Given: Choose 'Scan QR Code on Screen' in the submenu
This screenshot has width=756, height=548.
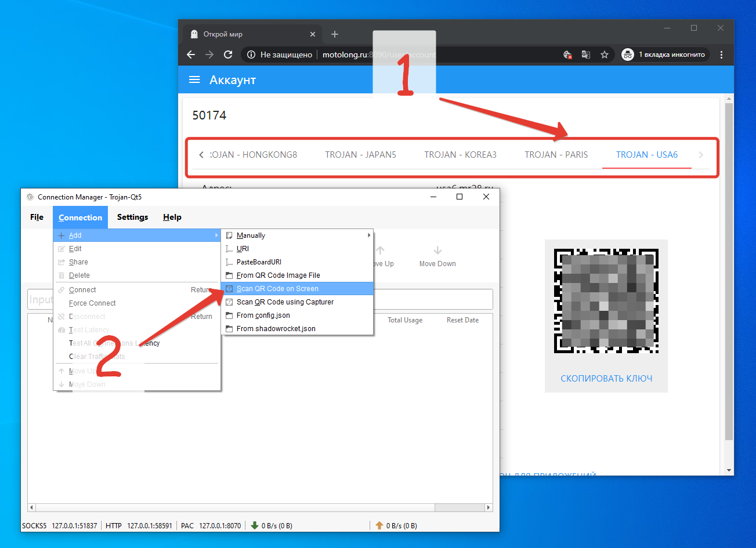Looking at the screenshot, I should 277,288.
